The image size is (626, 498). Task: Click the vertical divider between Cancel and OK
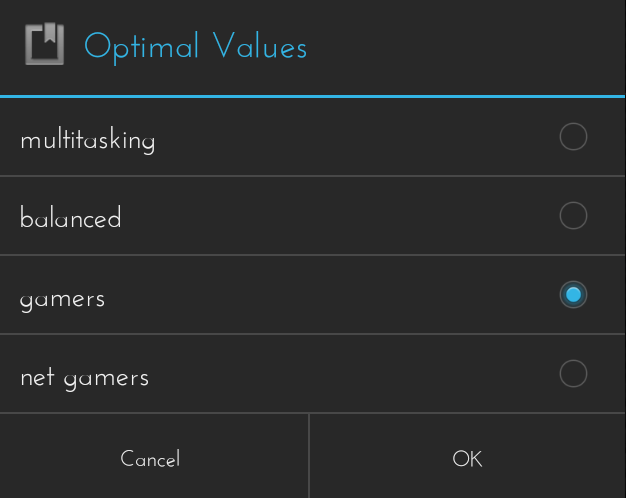coord(309,457)
